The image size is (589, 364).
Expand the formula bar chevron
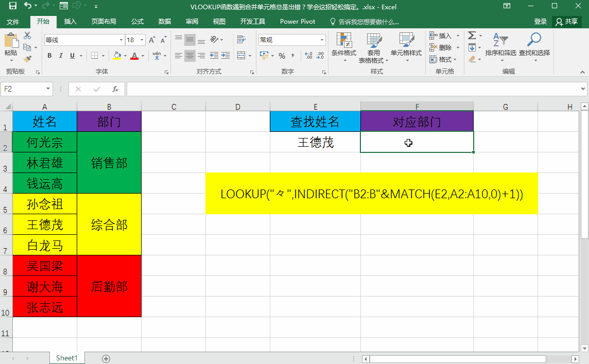tap(583, 89)
